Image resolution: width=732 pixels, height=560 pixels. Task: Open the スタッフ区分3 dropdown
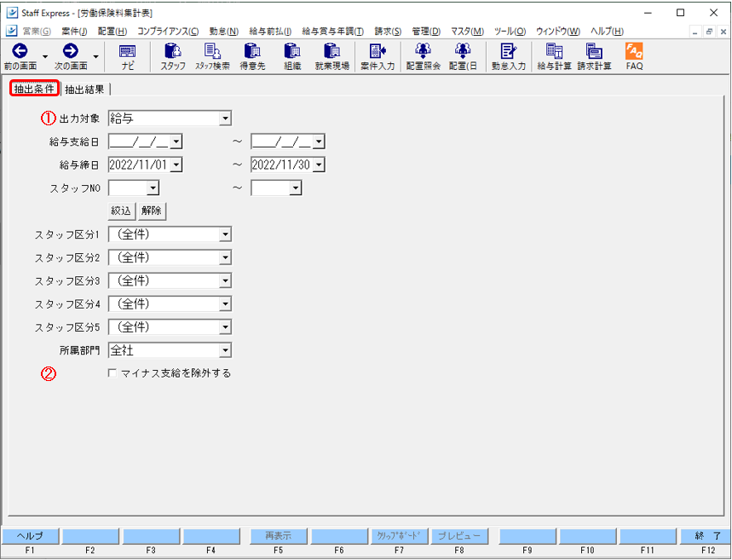click(x=225, y=280)
